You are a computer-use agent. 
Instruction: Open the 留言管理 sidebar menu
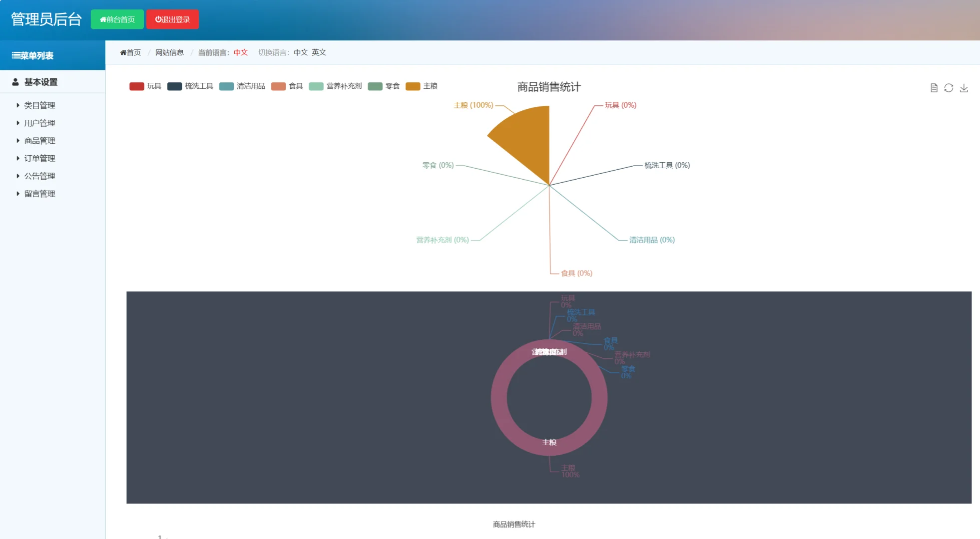(39, 194)
